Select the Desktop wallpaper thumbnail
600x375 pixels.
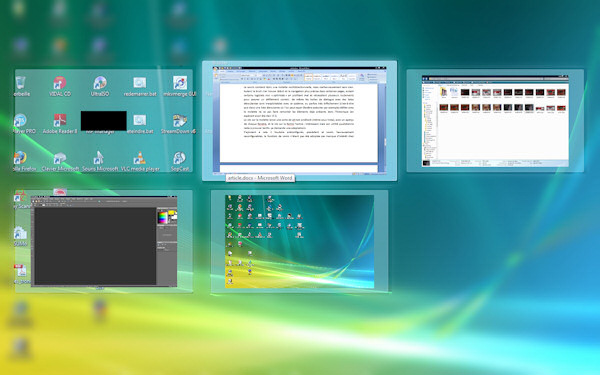pyautogui.click(x=299, y=241)
